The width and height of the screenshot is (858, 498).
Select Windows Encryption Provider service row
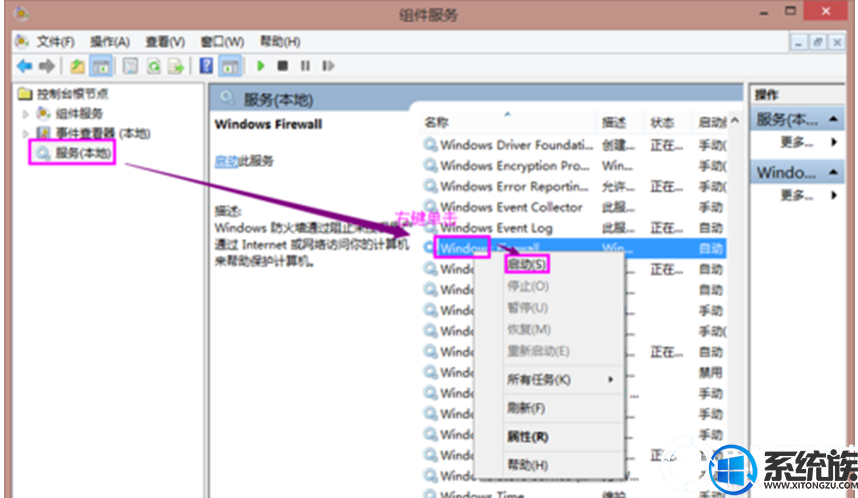pos(575,165)
